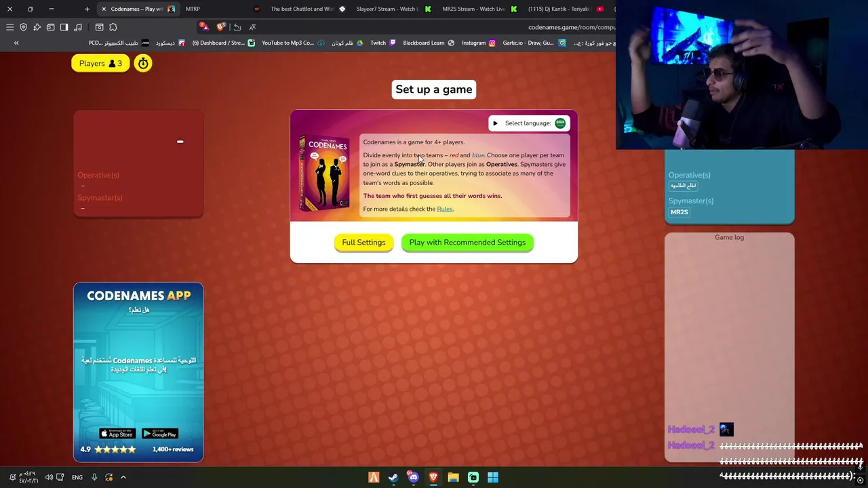Click the Codenames box art image

(x=324, y=174)
